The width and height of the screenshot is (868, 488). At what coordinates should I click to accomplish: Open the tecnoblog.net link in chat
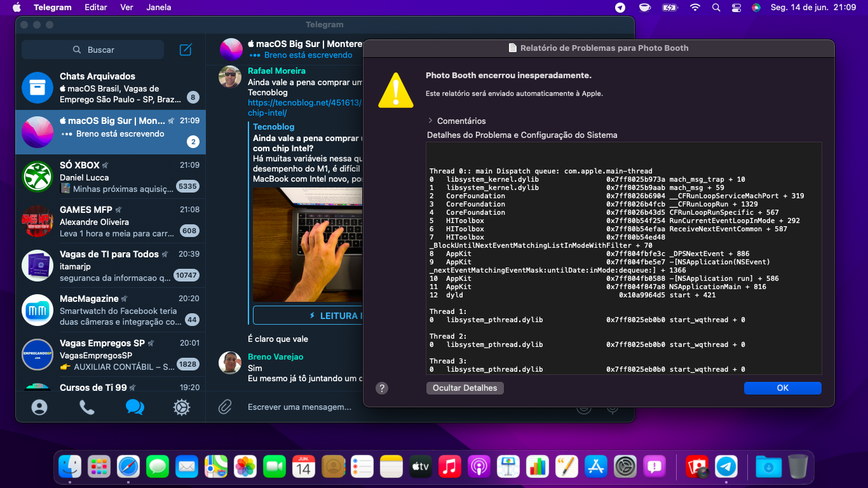pos(304,107)
